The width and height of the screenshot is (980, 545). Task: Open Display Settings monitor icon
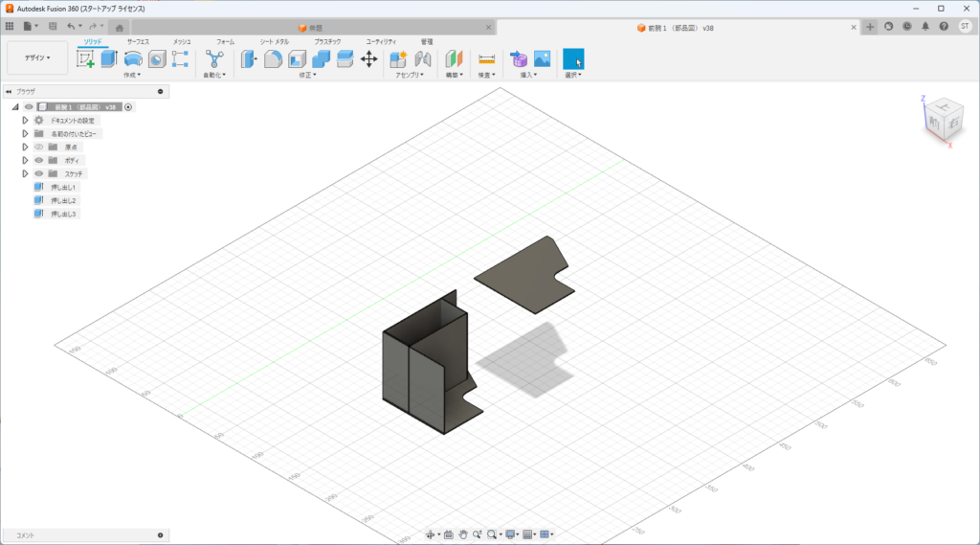coord(510,534)
